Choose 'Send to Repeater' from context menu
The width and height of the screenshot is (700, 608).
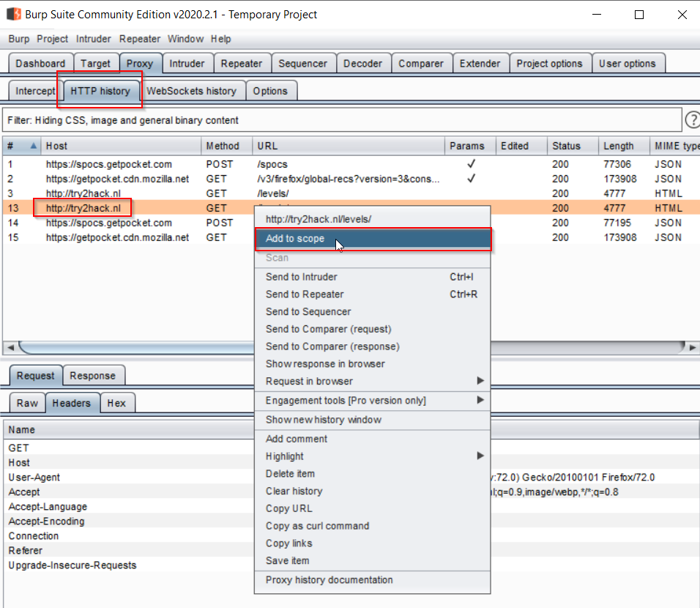pos(305,294)
